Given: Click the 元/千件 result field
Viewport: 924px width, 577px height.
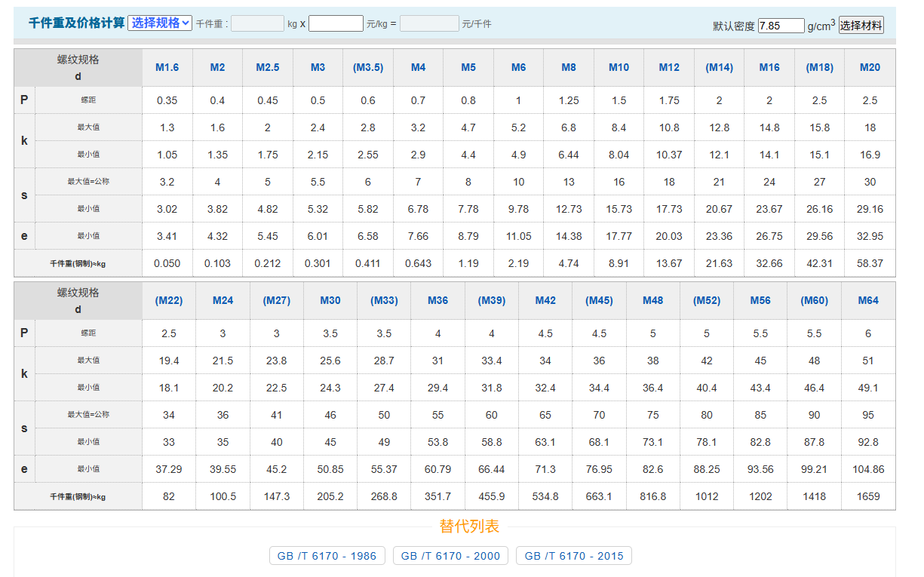Looking at the screenshot, I should click(428, 23).
